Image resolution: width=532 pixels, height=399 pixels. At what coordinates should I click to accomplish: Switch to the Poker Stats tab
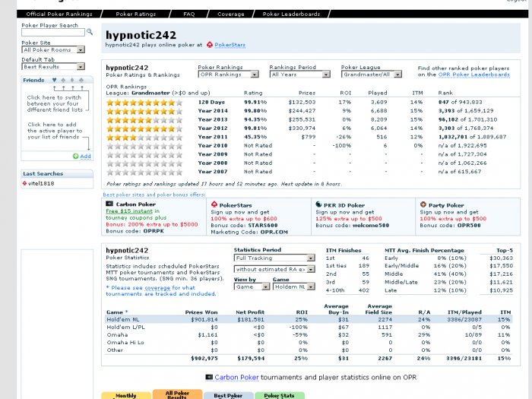tap(279, 396)
